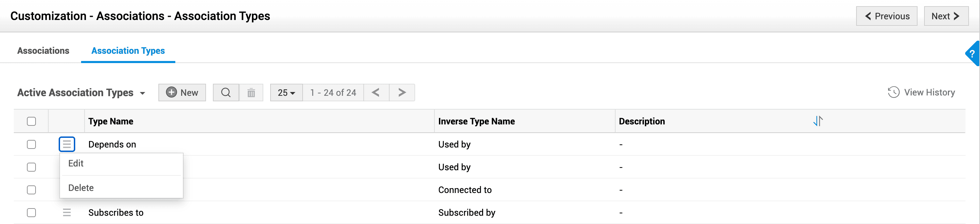Click the blue help question mark icon
Screen dimensions: 980x224
pos(972,53)
